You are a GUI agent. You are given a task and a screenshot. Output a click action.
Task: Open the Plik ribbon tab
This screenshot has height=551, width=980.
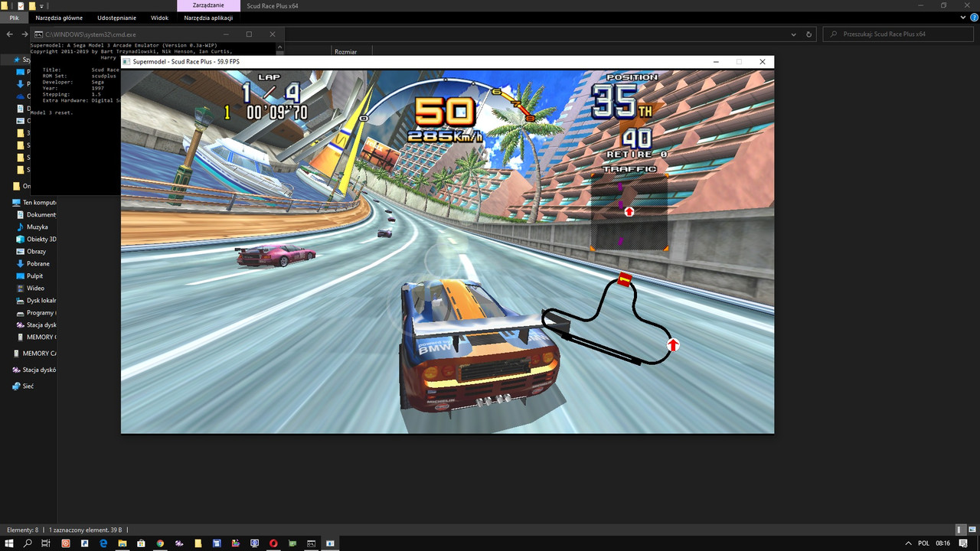click(x=14, y=18)
